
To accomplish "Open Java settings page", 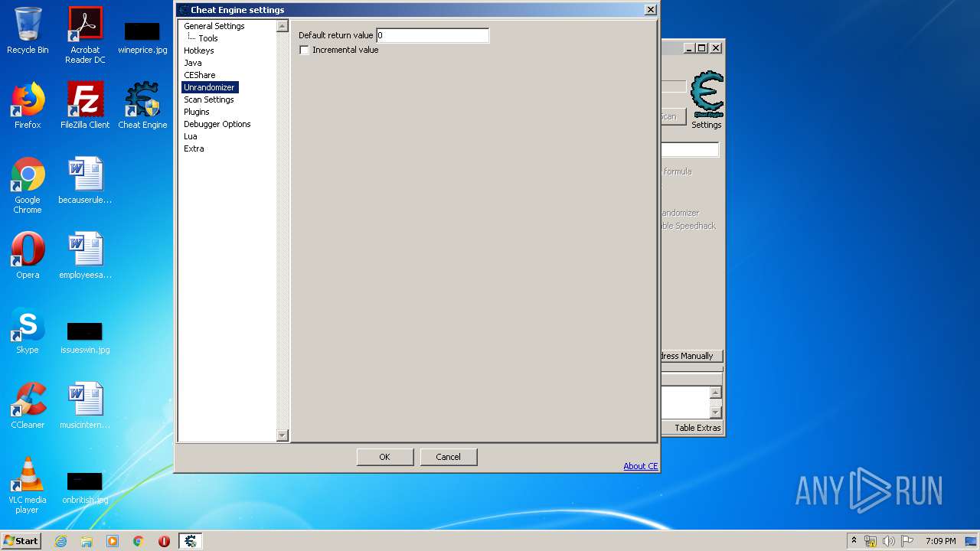I will point(193,63).
